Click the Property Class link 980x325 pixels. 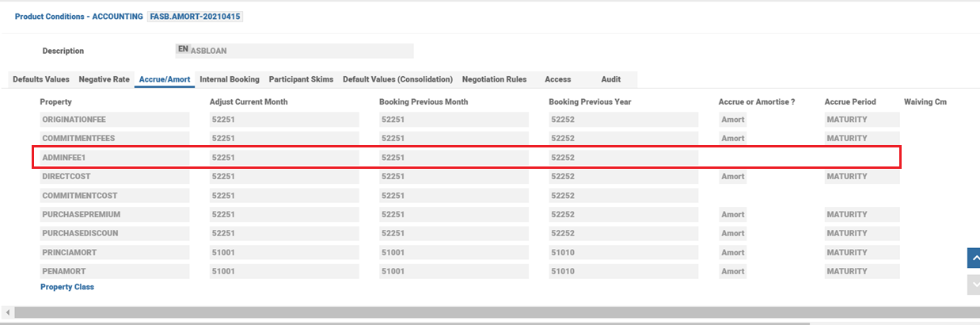tap(67, 287)
